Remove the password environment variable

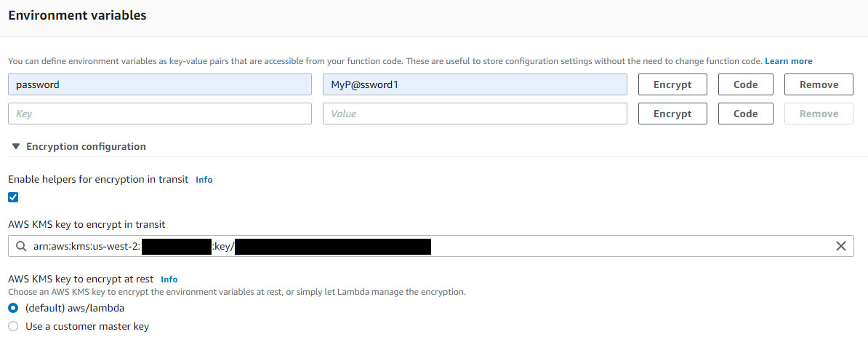point(819,84)
